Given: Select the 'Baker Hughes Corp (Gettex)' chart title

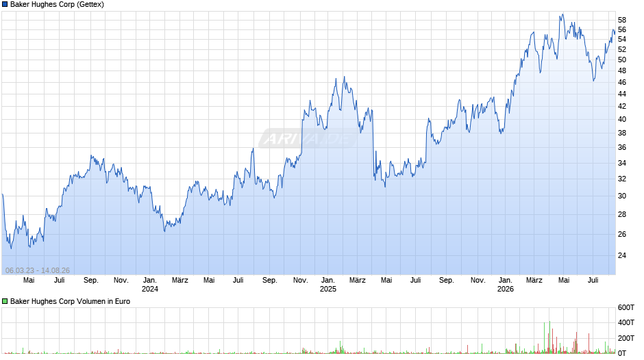Looking at the screenshot, I should pyautogui.click(x=57, y=5).
